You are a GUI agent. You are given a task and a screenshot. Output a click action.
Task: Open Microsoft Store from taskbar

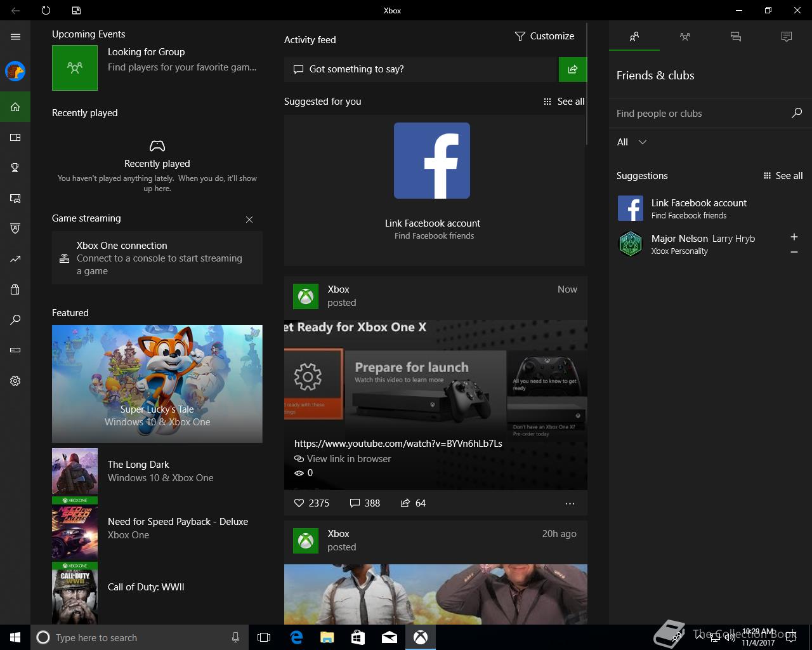[x=358, y=637]
